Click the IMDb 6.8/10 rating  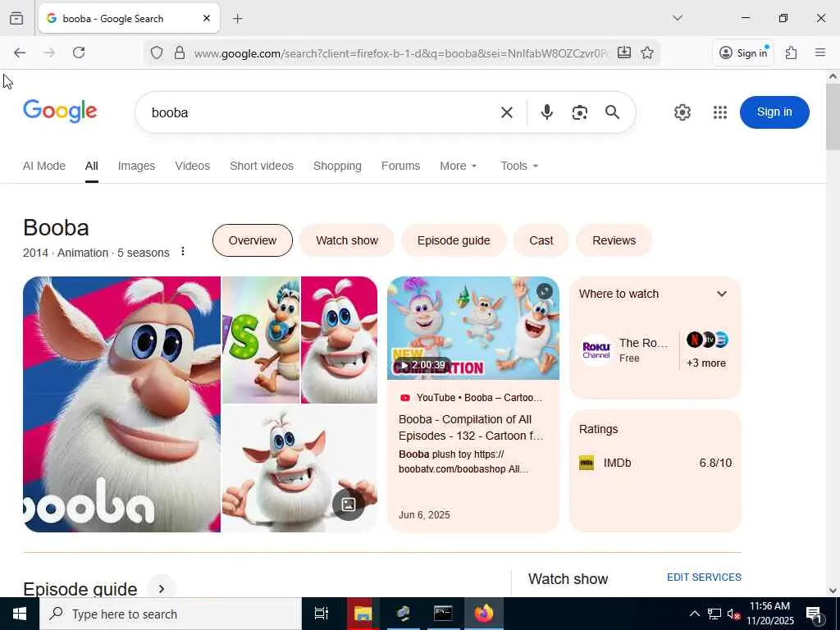tap(715, 463)
